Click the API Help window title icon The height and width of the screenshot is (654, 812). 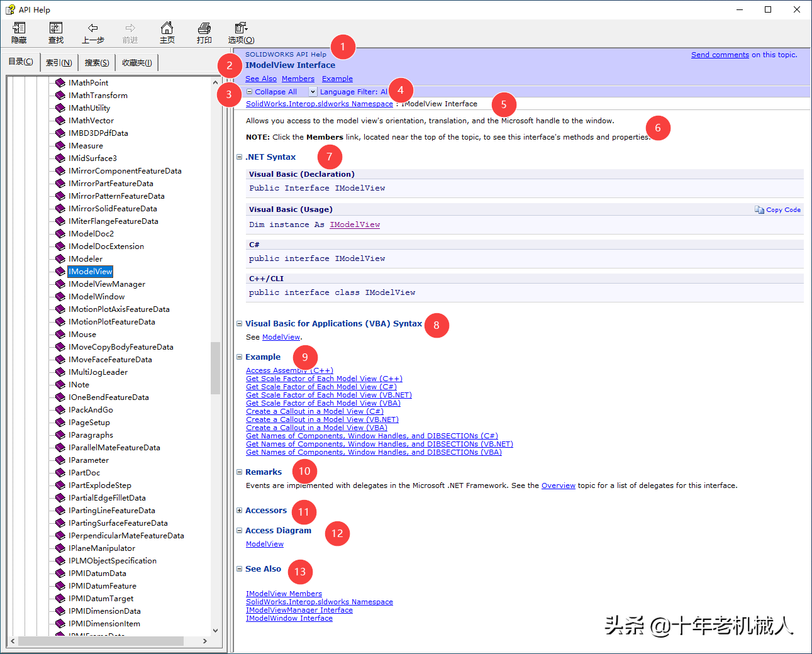tap(10, 9)
